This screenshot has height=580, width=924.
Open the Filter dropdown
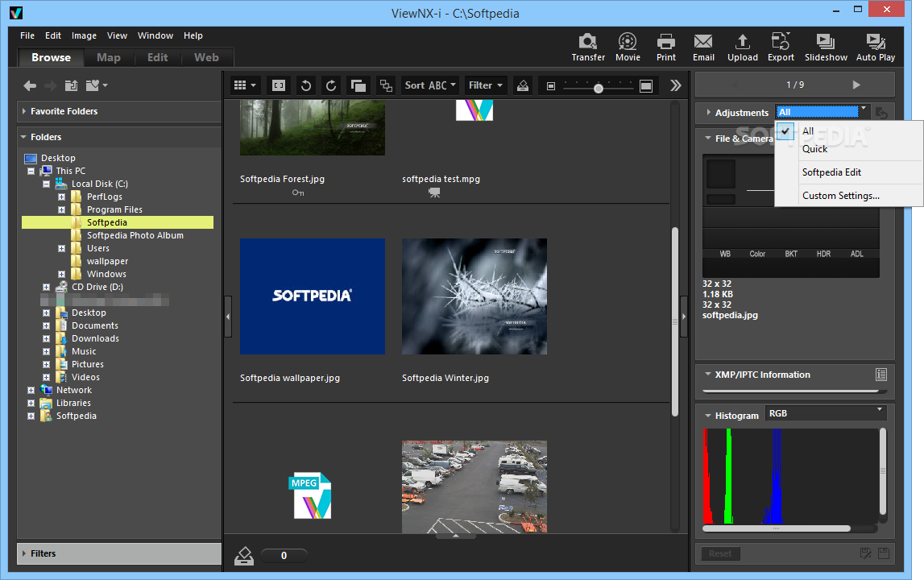(486, 85)
